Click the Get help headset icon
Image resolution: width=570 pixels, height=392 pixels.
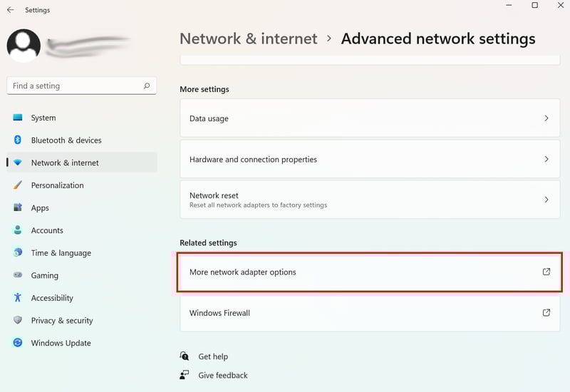coord(185,356)
